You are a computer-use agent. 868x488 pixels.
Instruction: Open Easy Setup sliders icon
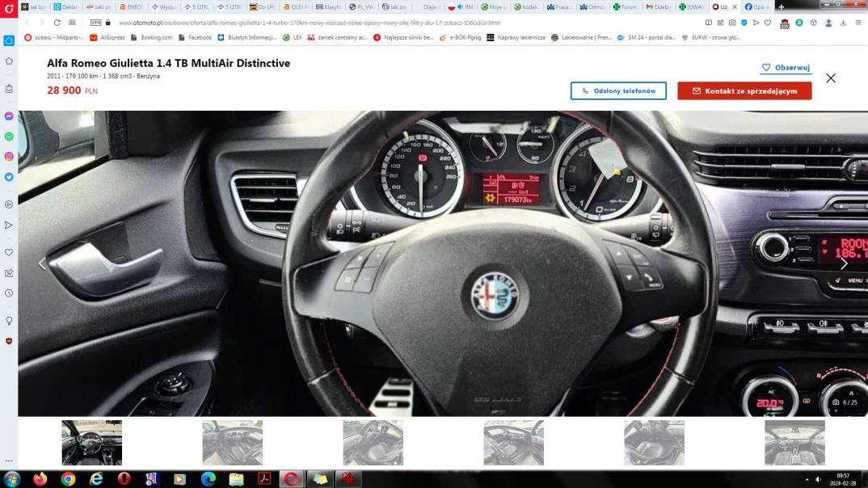point(858,23)
